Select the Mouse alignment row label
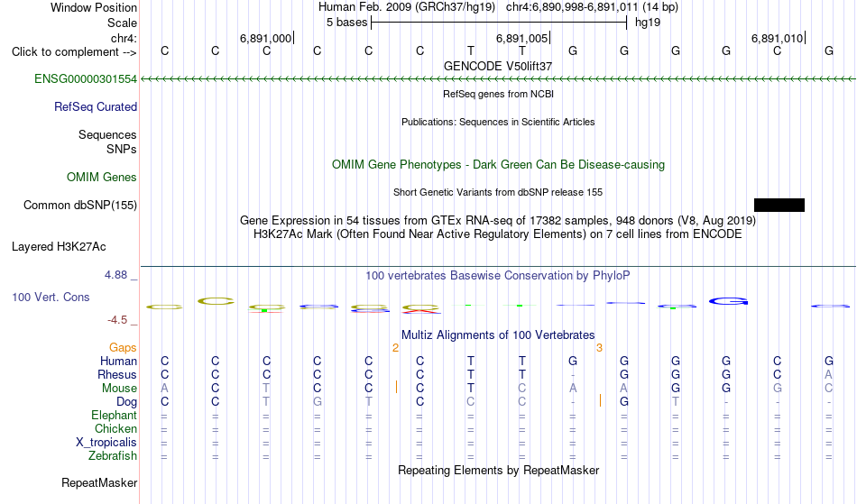Screen dimensions: 857x504 tap(119, 389)
